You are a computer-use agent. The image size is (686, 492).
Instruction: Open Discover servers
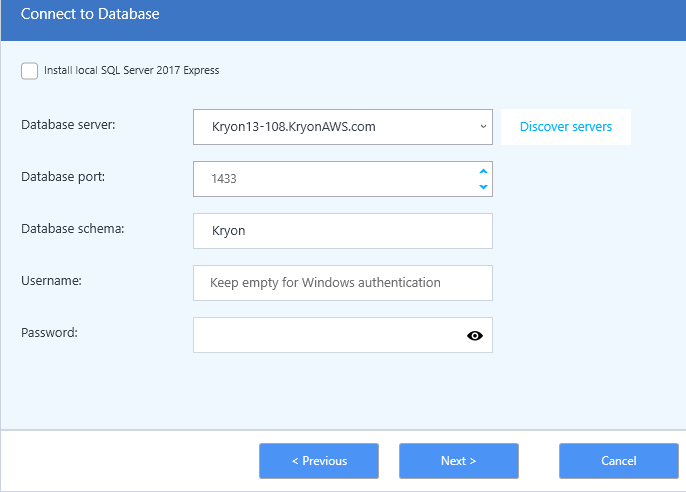tap(566, 127)
